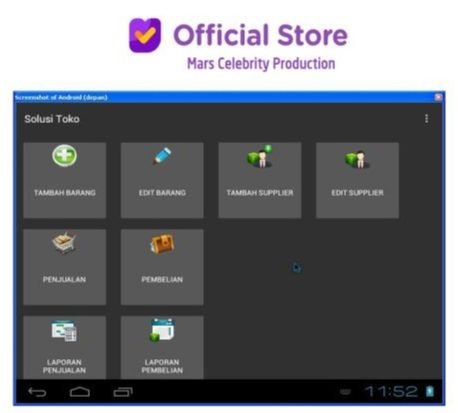Open the three-dot overflow menu

pos(426,119)
